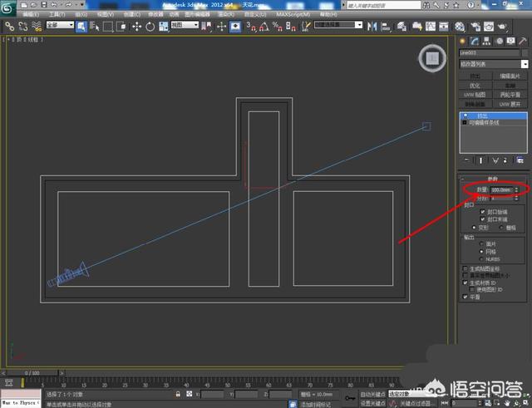Open the 修改器列表 modifier list dropdown

tap(494, 64)
